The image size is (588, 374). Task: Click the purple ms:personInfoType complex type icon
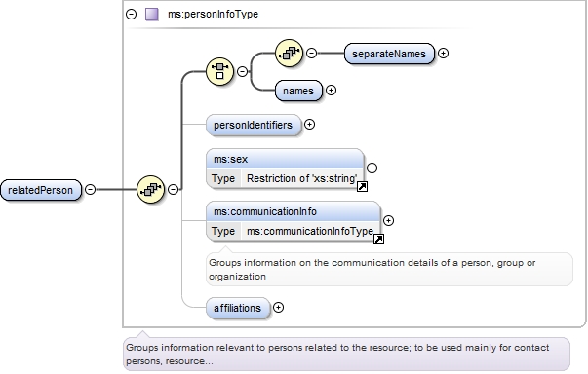[152, 15]
